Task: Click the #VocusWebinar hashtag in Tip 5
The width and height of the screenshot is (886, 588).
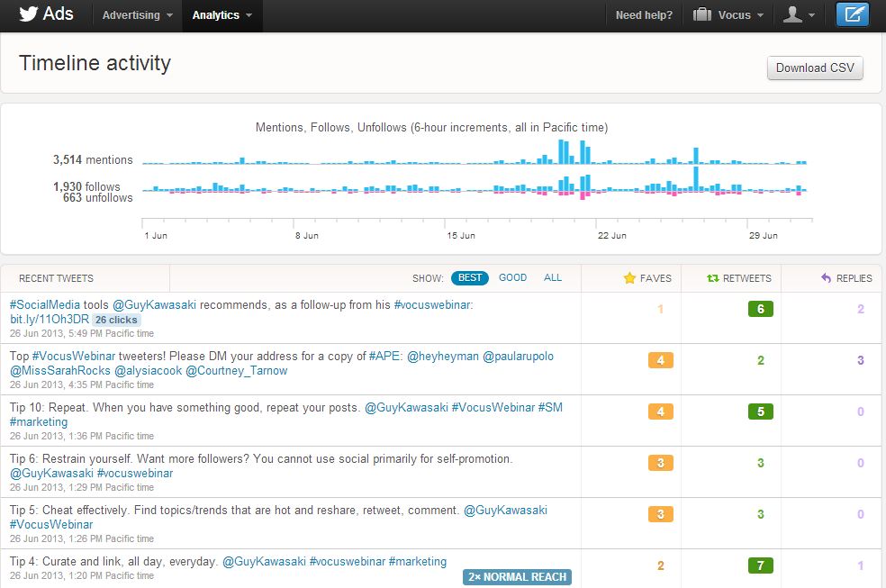Action: click(x=51, y=525)
